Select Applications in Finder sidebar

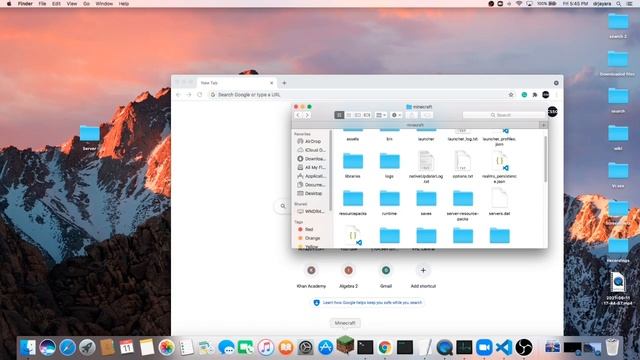pyautogui.click(x=312, y=176)
